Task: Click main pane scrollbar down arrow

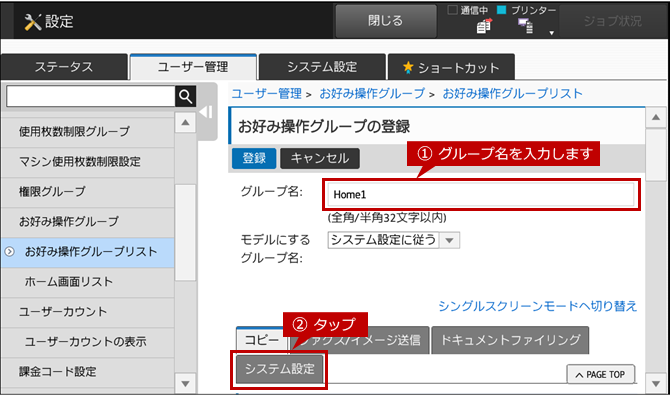Action: click(x=656, y=383)
